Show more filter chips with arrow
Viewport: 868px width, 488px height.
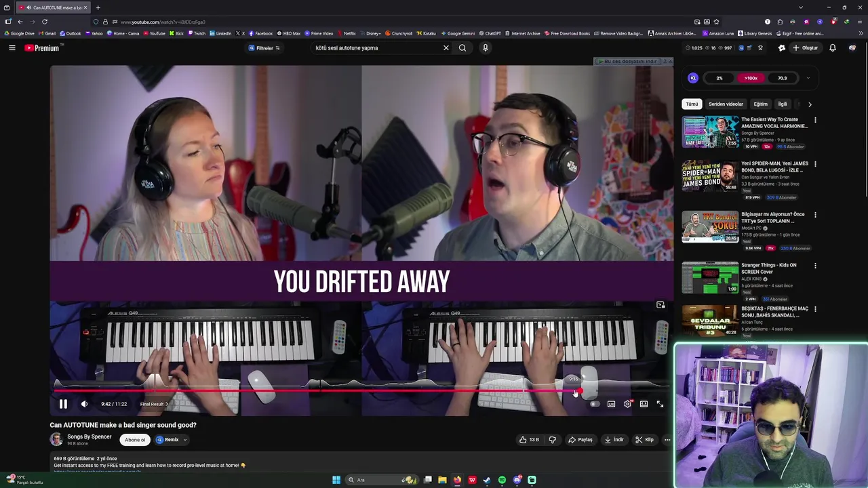[x=810, y=104]
